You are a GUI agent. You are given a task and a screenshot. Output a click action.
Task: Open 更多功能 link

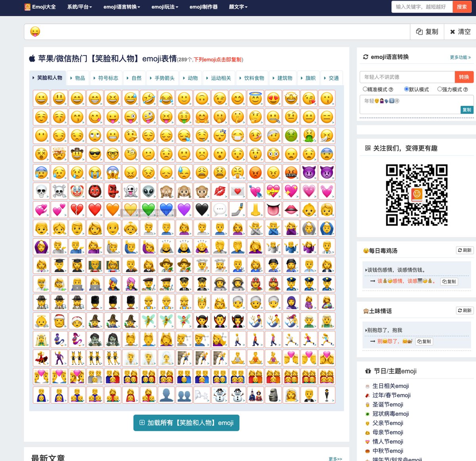[460, 57]
